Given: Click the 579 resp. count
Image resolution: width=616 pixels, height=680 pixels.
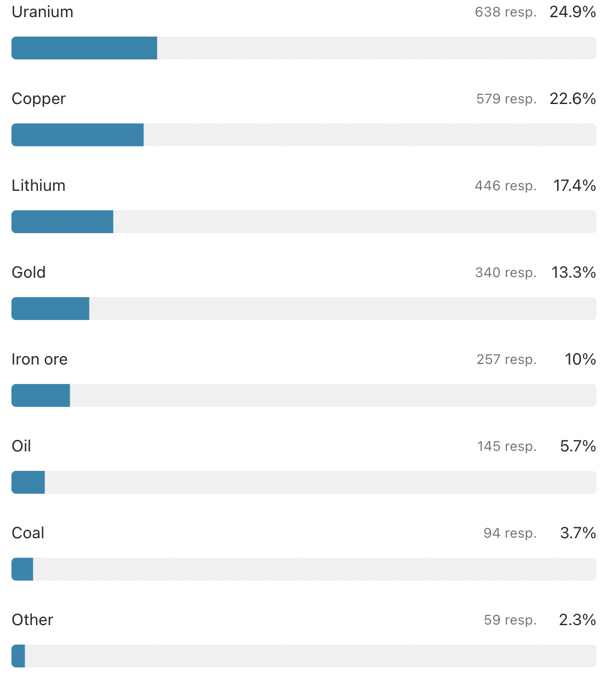Looking at the screenshot, I should pyautogui.click(x=506, y=99).
